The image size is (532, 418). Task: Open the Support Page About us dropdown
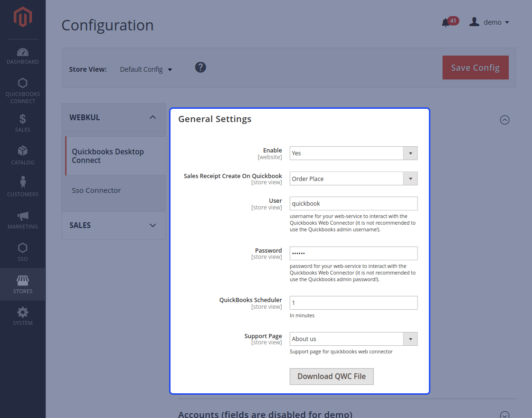(x=353, y=339)
